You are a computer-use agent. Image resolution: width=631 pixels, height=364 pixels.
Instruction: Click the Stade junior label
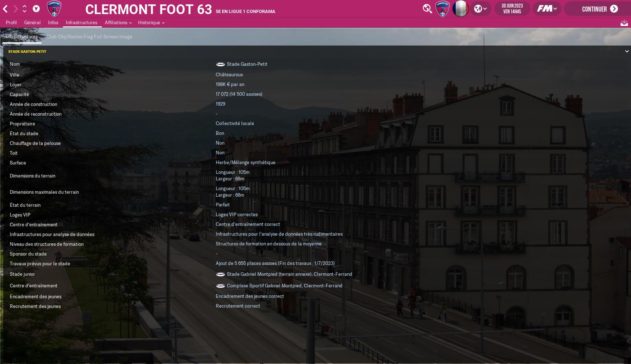[22, 274]
